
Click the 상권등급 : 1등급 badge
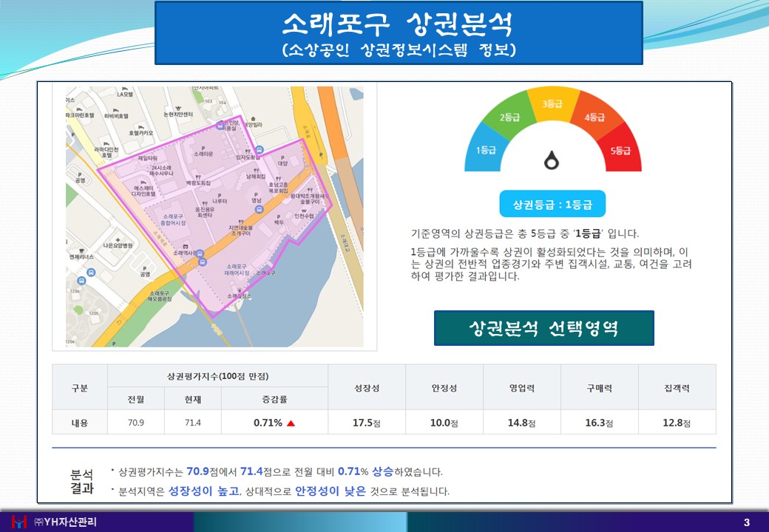(x=552, y=204)
